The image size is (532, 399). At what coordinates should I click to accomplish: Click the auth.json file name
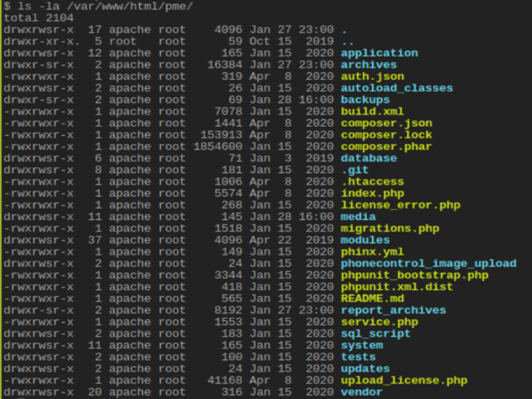click(x=372, y=77)
